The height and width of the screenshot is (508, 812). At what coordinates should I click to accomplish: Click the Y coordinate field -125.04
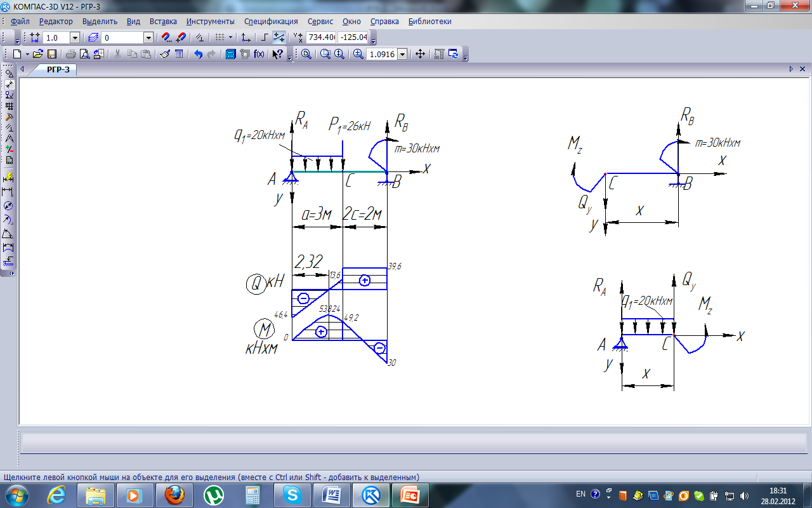[x=353, y=37]
